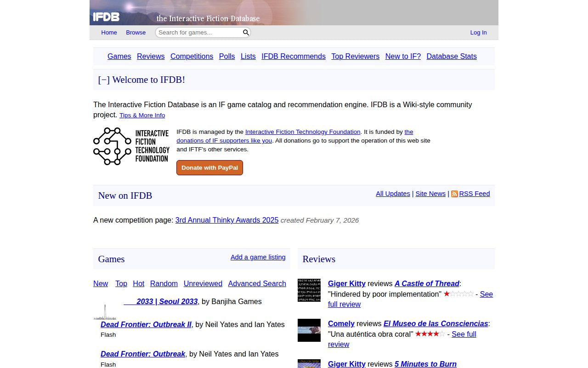Open Advanced Search for games
Screen dimensions: 588x368
(257, 283)
